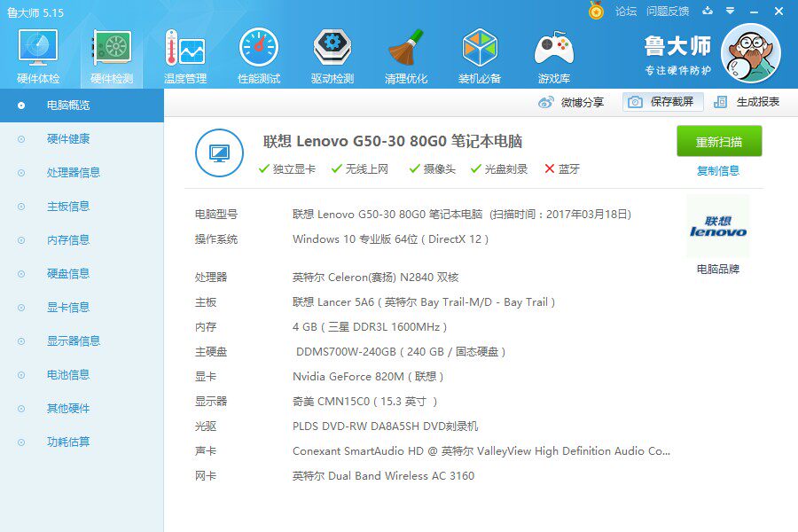Screen dimensions: 798x532
Task: Open the 清理优化 broom cleanup icon
Action: (405, 48)
